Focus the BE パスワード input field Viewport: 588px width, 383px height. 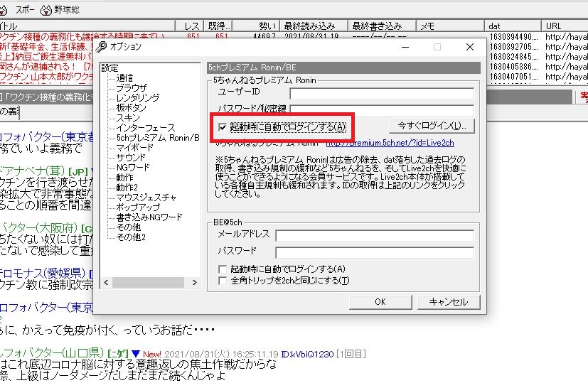pos(375,252)
